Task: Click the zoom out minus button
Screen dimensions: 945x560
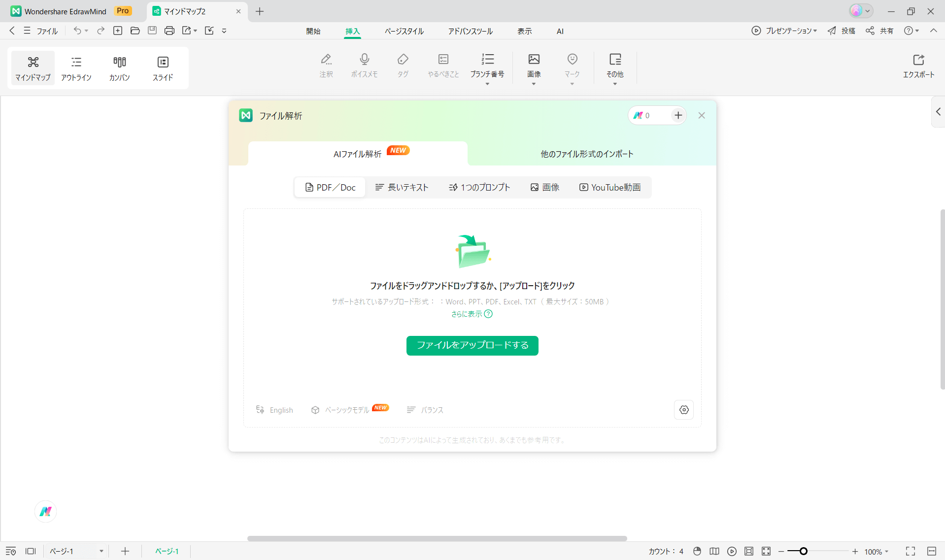Action: 781,551
